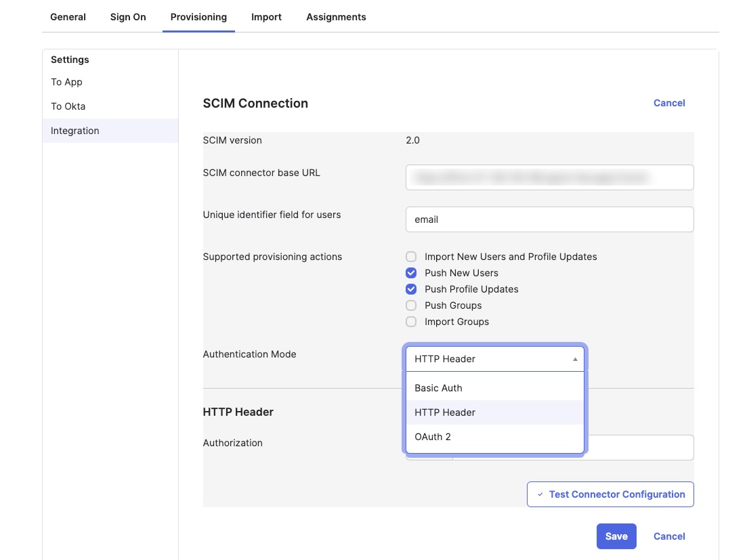Click the HTTP Header section heading
This screenshot has height=560, width=747.
238,412
